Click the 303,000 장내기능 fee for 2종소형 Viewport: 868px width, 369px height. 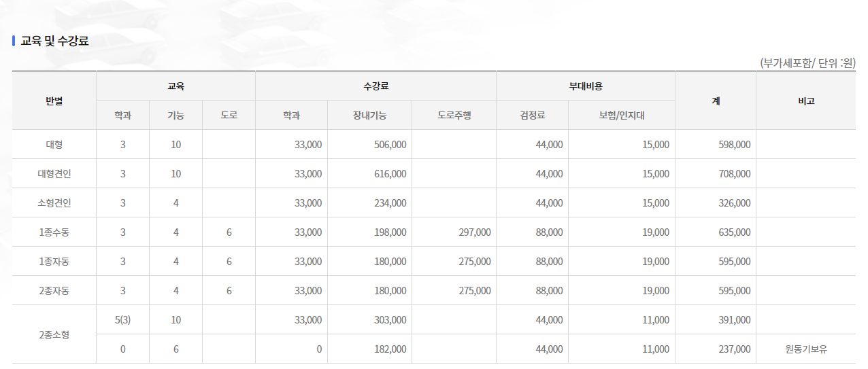coord(390,320)
